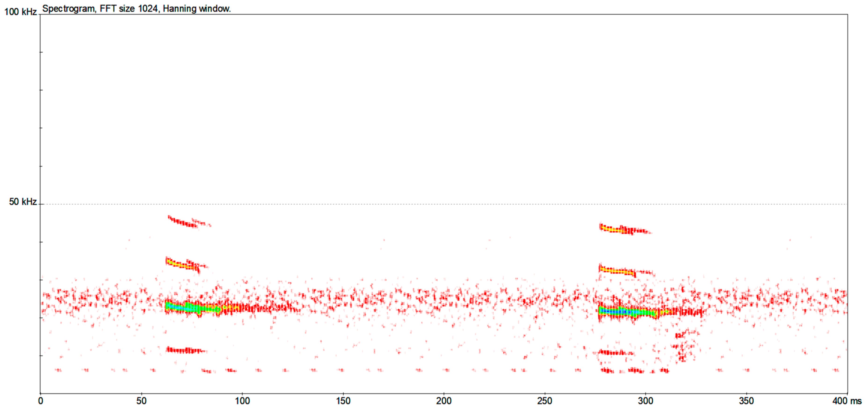Select the 50 ms time label
868x408 pixels.
pos(141,401)
